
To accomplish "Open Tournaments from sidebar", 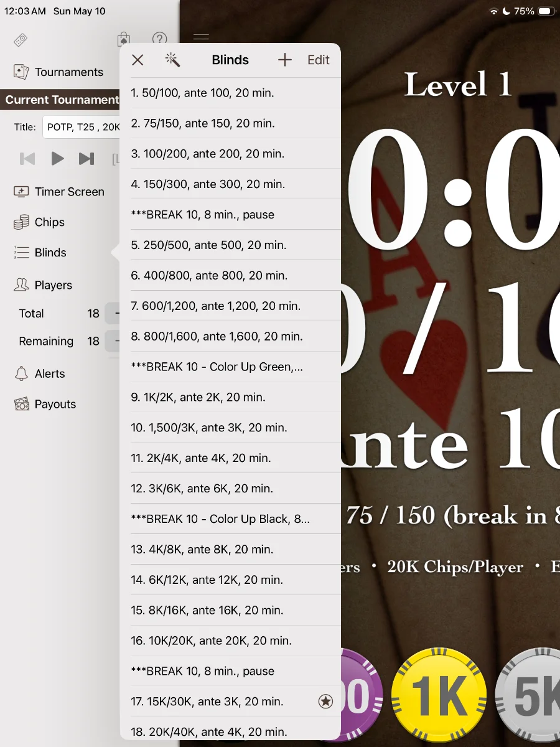I will click(58, 72).
